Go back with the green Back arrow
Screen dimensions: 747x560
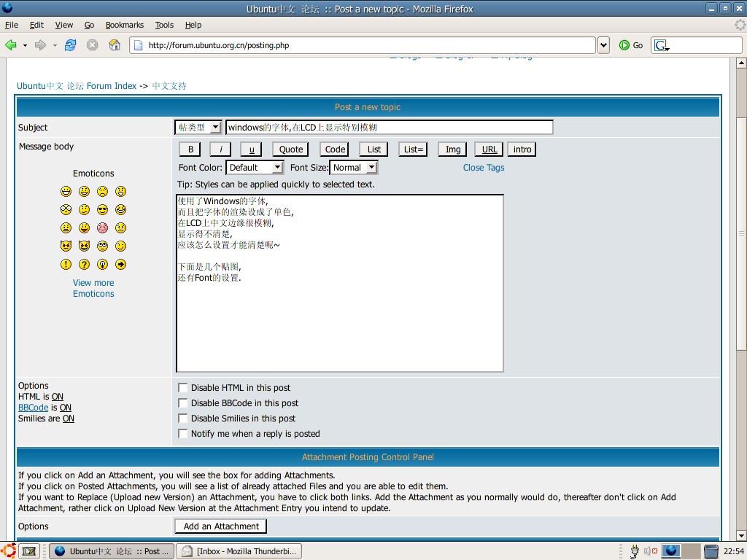[10, 45]
